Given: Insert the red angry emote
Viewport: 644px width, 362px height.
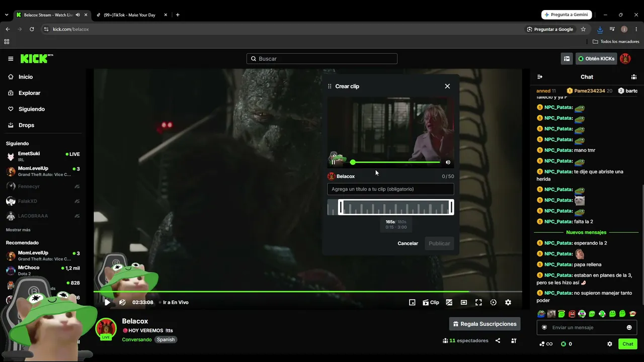Looking at the screenshot, I should [x=572, y=314].
